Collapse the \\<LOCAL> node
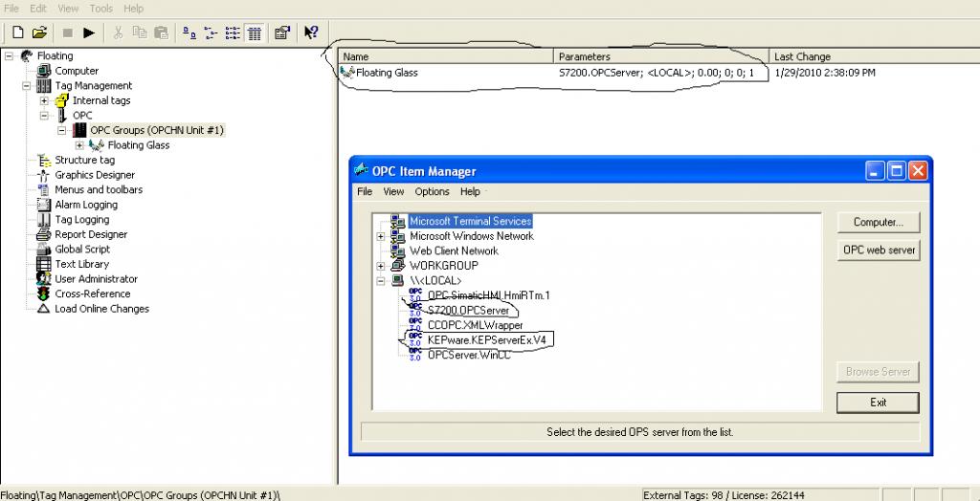 tap(381, 280)
